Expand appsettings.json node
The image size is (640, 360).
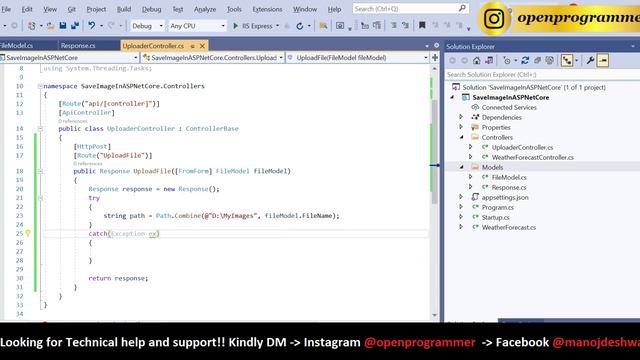(x=461, y=197)
